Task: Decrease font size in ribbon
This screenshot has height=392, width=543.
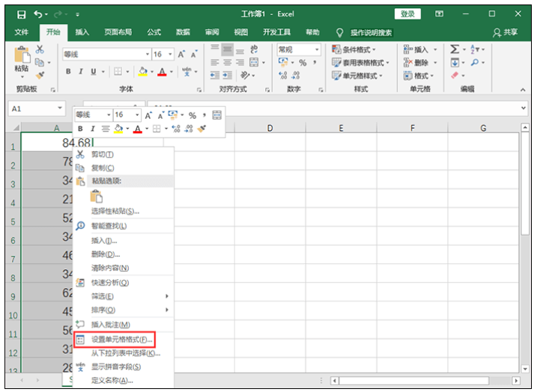Action: 194,54
